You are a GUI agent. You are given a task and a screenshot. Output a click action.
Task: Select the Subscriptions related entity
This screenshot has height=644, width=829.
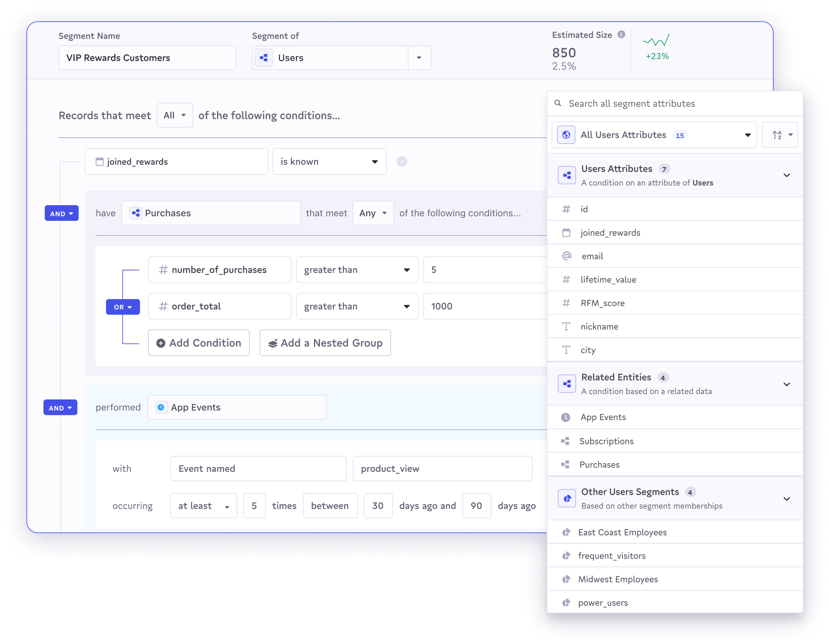pyautogui.click(x=606, y=441)
